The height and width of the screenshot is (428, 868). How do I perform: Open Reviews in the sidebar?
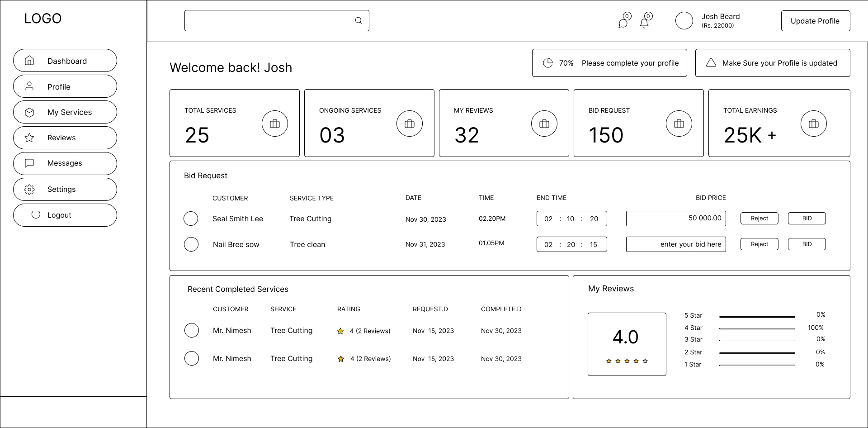(65, 138)
